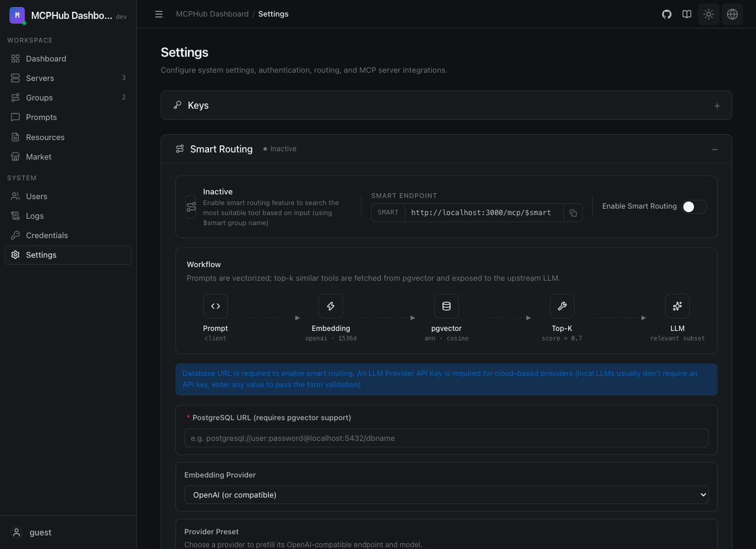The width and height of the screenshot is (756, 549).
Task: Click the Keys section key icon
Action: pos(177,105)
